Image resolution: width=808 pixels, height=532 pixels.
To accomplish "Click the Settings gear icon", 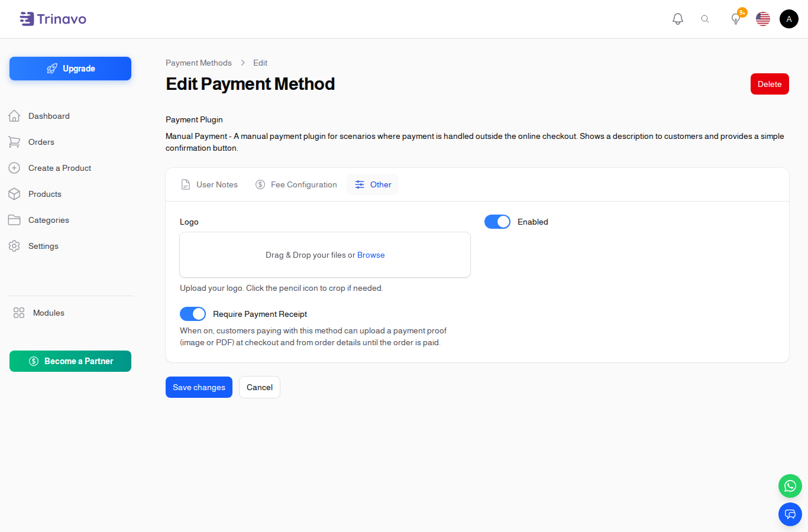I will pyautogui.click(x=14, y=246).
